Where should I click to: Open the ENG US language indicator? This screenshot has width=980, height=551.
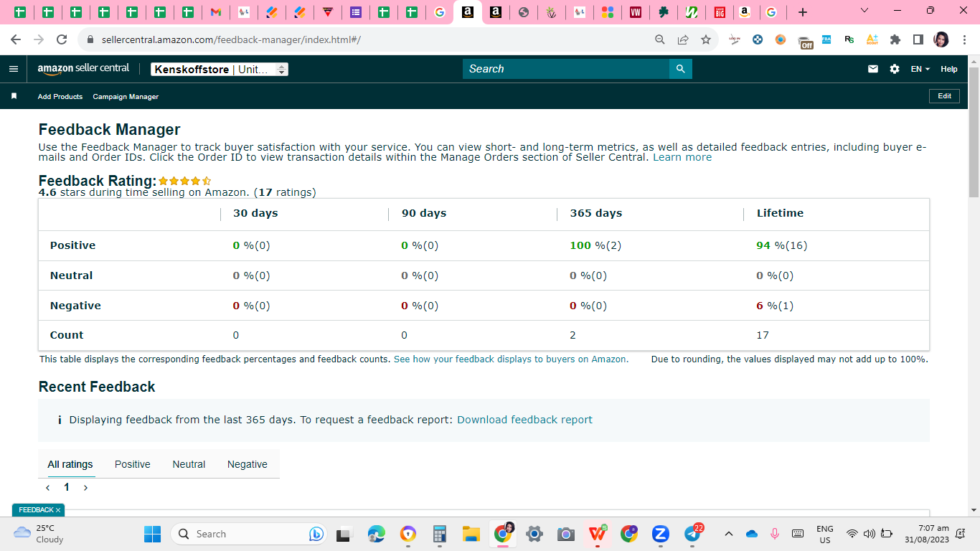tap(825, 534)
